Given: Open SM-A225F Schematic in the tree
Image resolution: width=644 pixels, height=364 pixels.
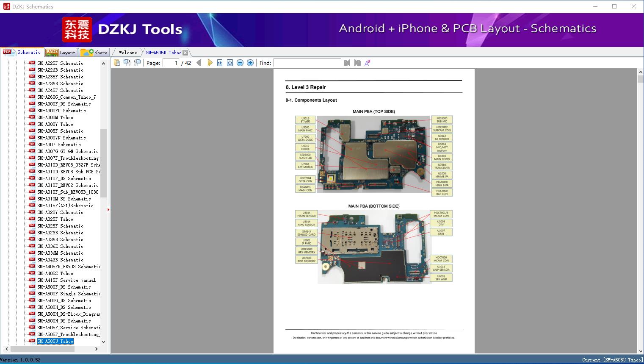Looking at the screenshot, I should pyautogui.click(x=60, y=63).
